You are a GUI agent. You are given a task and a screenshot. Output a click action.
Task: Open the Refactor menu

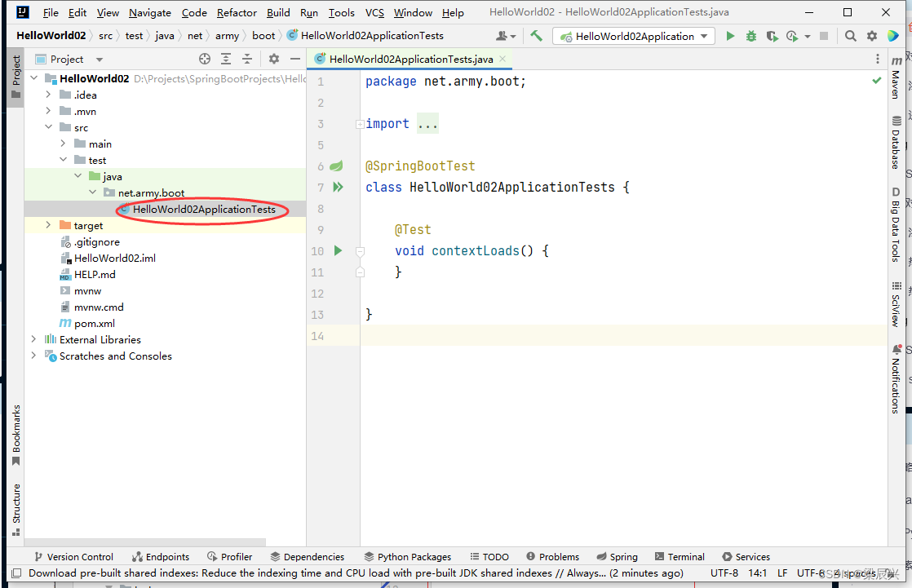(x=237, y=12)
